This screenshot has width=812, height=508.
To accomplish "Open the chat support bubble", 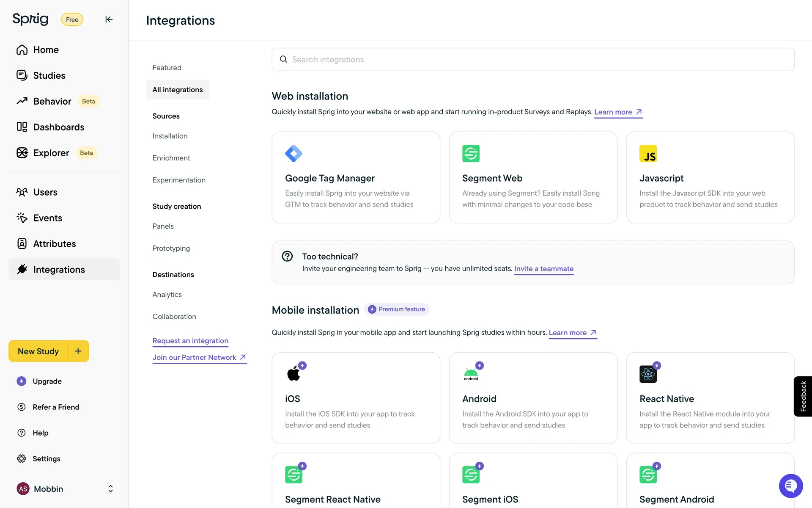I will 790,486.
